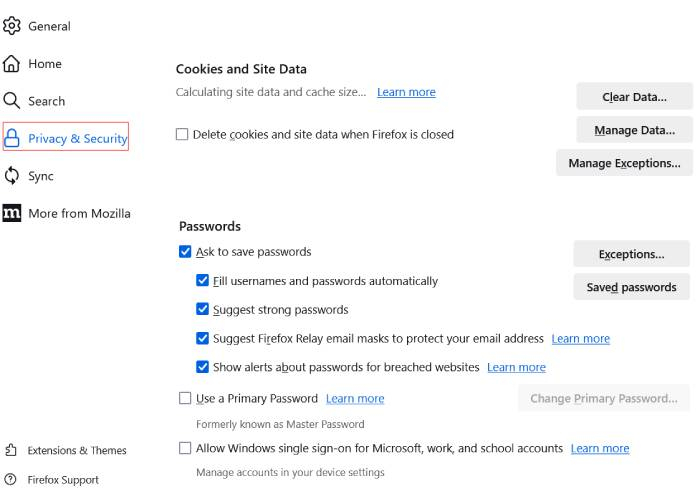This screenshot has width=700, height=491.
Task: Click the Cookies and Site Data heading
Action: [x=241, y=69]
